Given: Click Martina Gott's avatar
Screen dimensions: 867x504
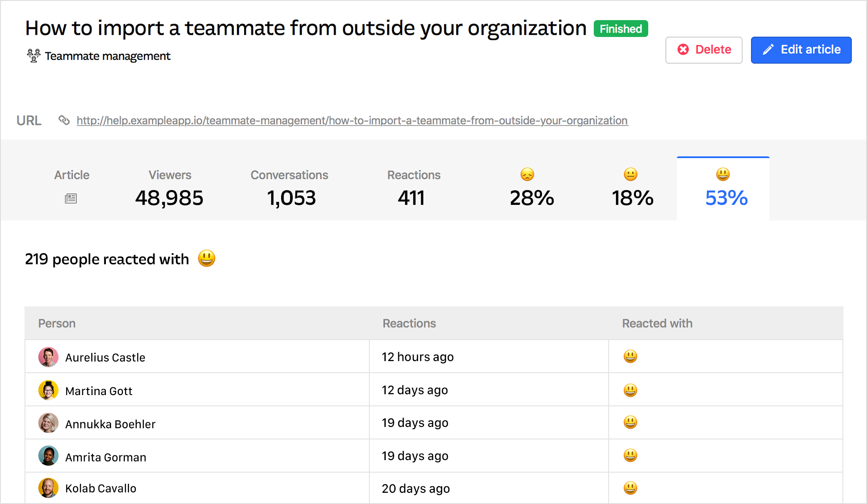Looking at the screenshot, I should [48, 390].
